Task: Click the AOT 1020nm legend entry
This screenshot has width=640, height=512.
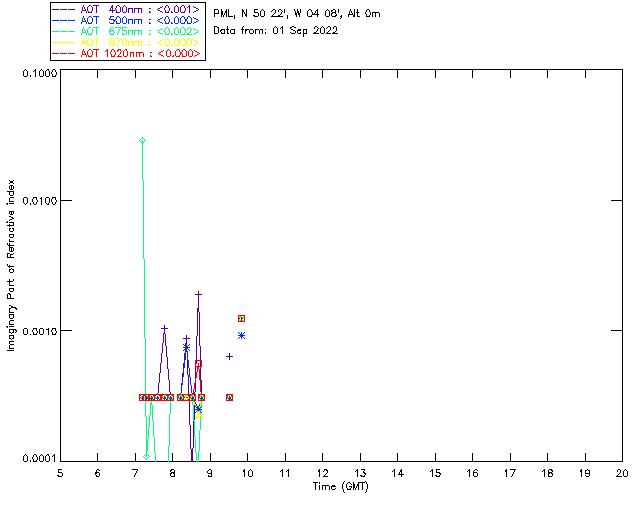Action: 127,53
